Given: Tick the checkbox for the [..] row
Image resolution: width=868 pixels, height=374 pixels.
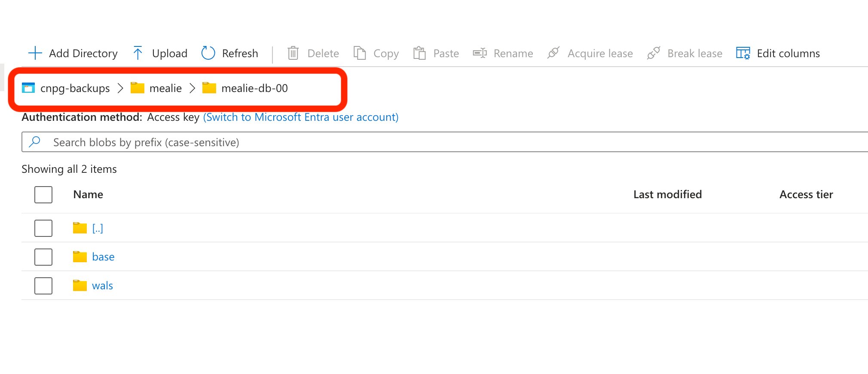Looking at the screenshot, I should 43,228.
